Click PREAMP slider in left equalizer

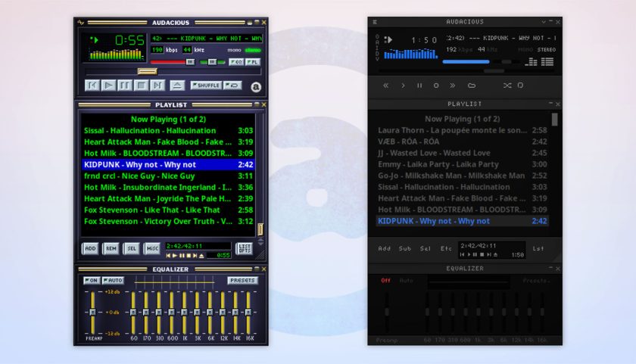point(92,312)
